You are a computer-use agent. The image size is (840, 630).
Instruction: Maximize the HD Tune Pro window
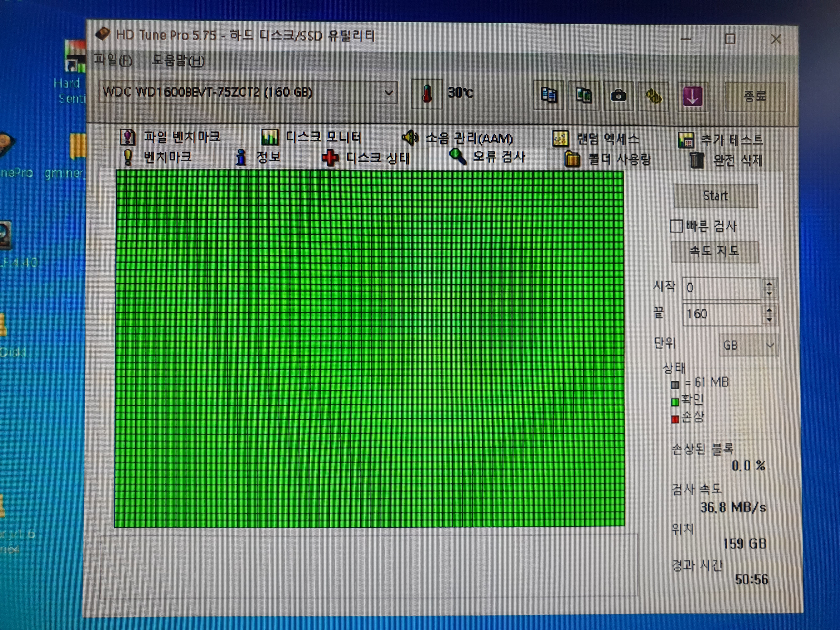[x=730, y=39]
